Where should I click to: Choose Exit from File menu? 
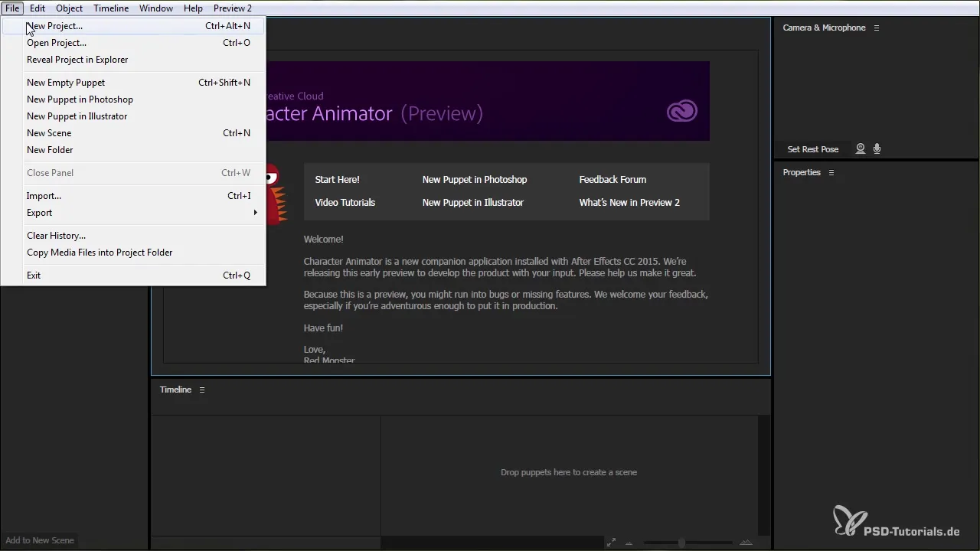click(133, 275)
